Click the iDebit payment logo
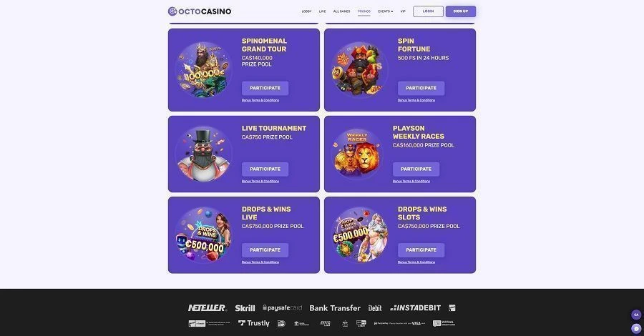The image size is (644, 336). (375, 308)
